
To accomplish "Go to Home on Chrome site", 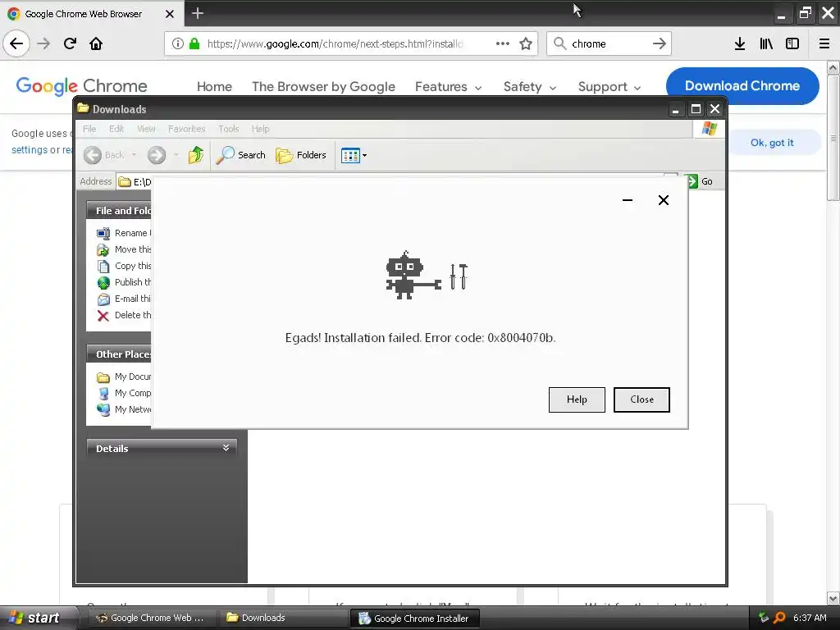I will pos(214,87).
